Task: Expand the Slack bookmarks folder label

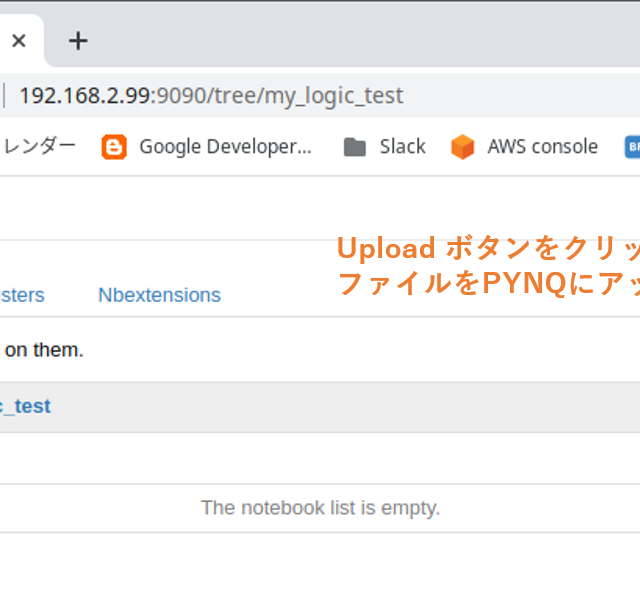Action: click(402, 147)
